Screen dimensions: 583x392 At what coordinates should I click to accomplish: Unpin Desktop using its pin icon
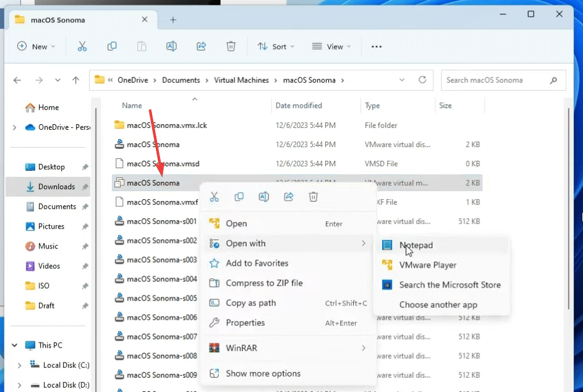click(x=85, y=167)
